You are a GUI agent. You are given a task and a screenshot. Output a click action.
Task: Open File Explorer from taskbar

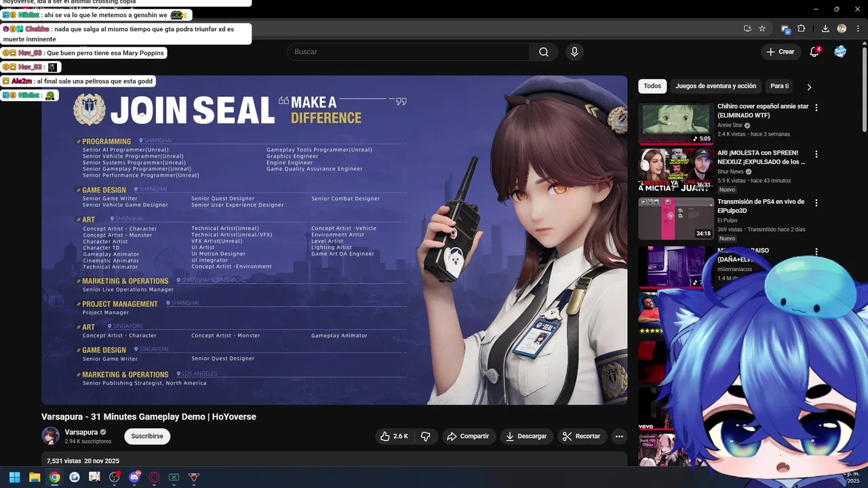pos(35,477)
